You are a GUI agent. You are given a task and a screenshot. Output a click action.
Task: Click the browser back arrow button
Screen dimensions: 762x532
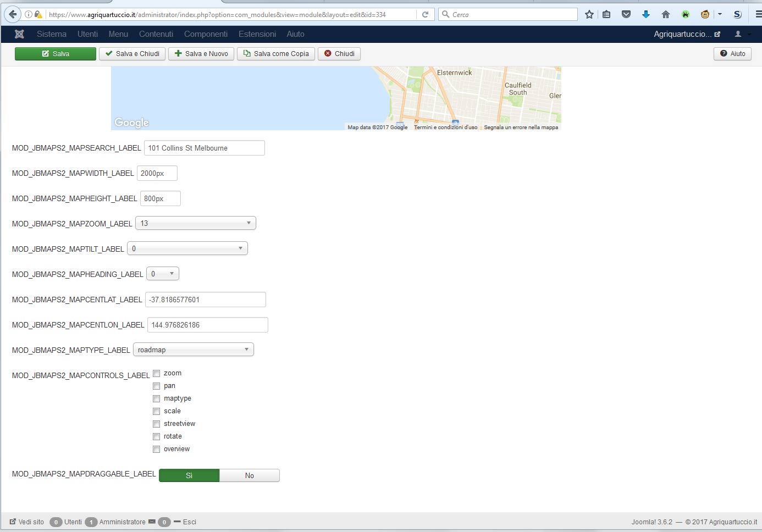13,14
